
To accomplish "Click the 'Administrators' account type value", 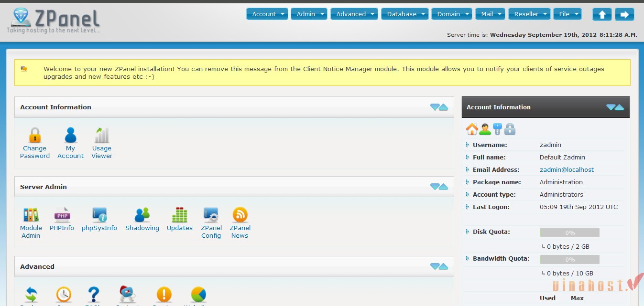I will click(x=562, y=194).
